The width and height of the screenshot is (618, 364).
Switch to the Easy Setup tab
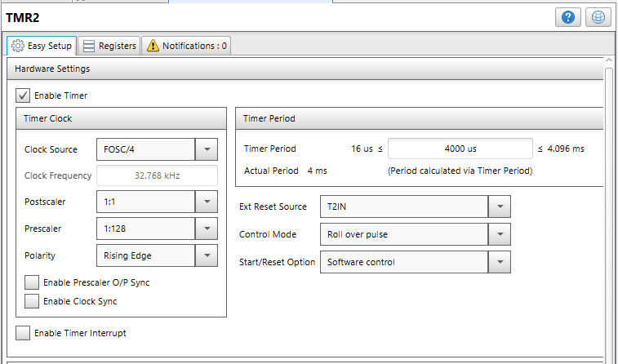click(x=42, y=46)
